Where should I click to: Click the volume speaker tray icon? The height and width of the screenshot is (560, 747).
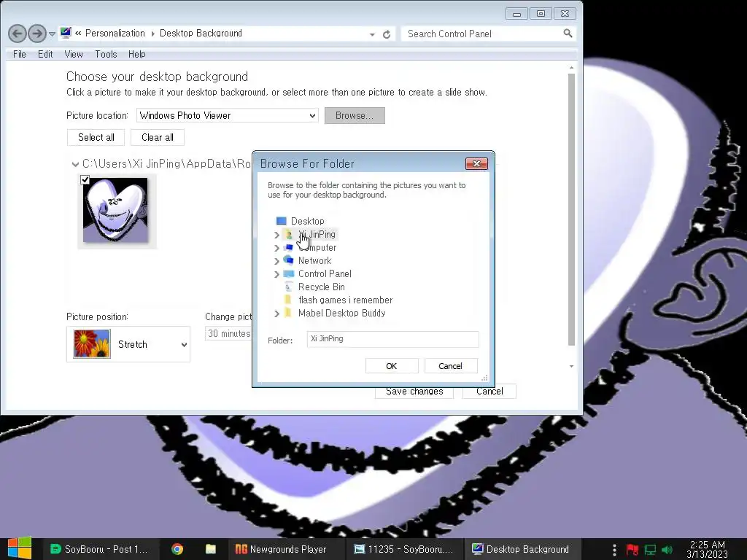[667, 550]
